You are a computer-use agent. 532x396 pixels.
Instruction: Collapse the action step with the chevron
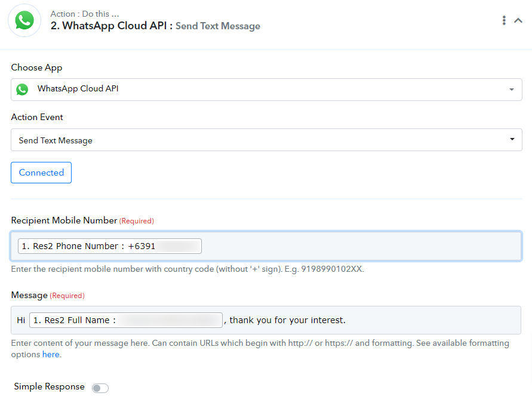(x=518, y=21)
